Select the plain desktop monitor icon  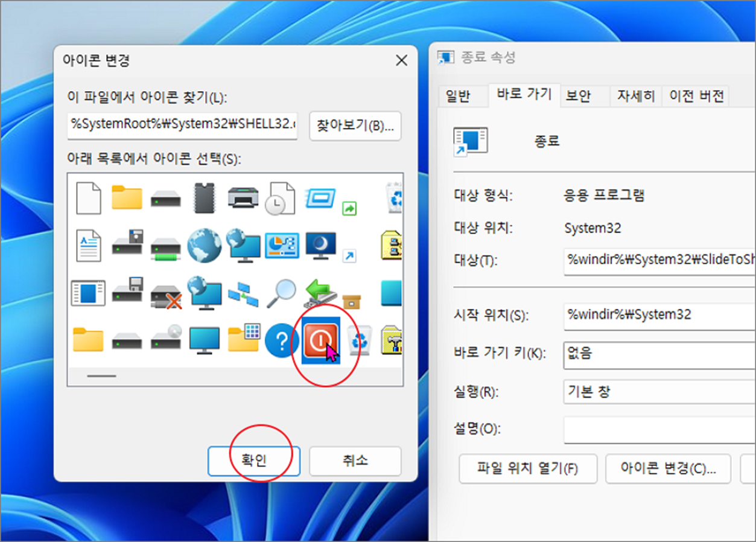click(204, 341)
